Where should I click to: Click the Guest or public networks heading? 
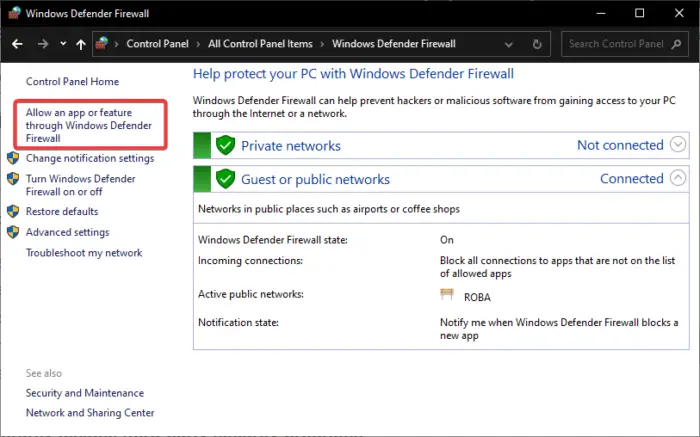[315, 179]
